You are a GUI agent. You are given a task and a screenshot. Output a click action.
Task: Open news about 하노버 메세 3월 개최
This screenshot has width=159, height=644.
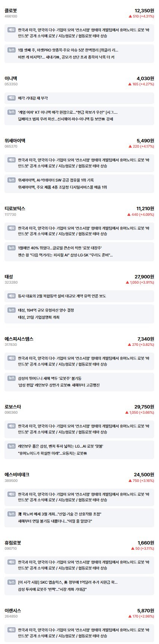[x=60, y=514]
